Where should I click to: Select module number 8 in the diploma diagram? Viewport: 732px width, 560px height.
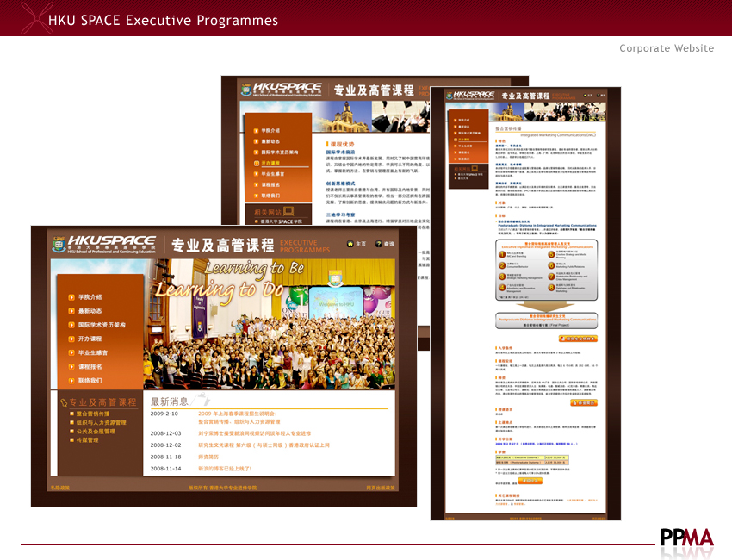pos(551,288)
